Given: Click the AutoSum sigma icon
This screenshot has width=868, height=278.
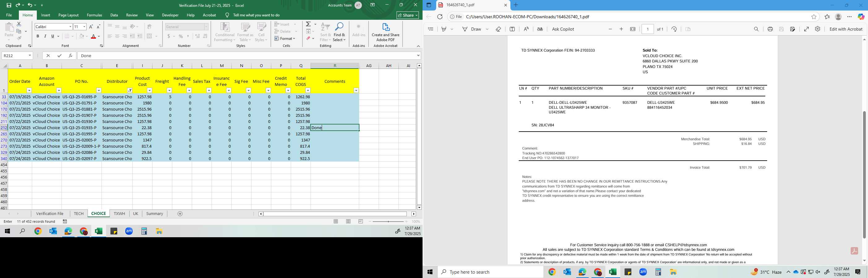Looking at the screenshot, I should click(308, 24).
